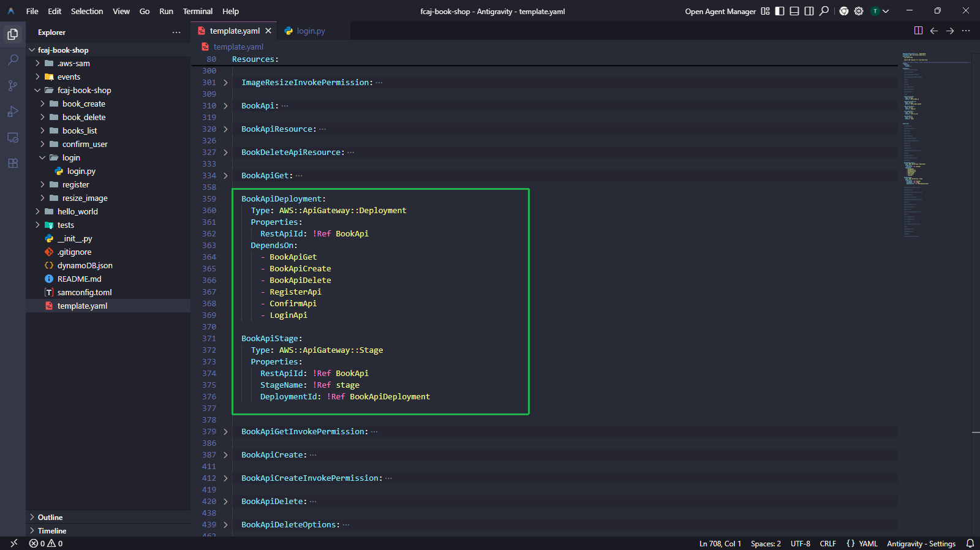This screenshot has height=550, width=980.
Task: Open .gitignore file
Action: click(x=108, y=252)
